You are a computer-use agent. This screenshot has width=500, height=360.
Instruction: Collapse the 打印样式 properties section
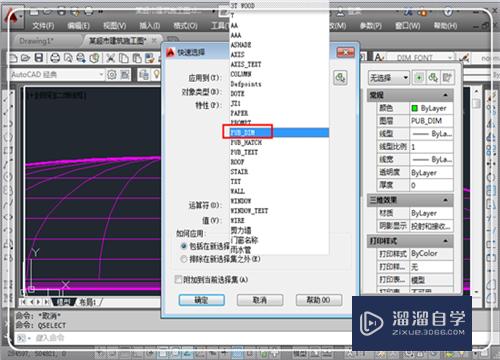click(445, 241)
